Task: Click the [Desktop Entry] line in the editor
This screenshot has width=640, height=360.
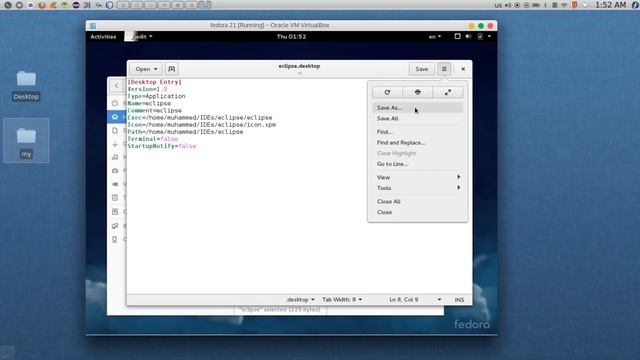Action: point(155,82)
